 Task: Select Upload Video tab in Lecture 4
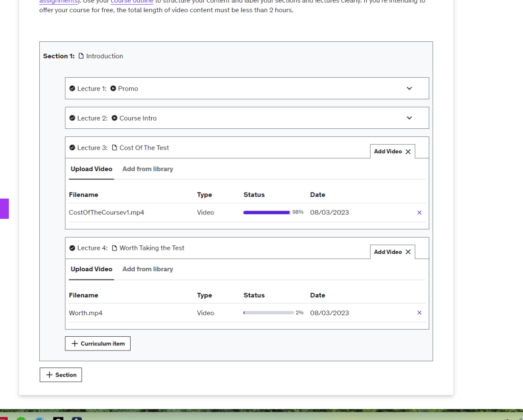click(91, 269)
